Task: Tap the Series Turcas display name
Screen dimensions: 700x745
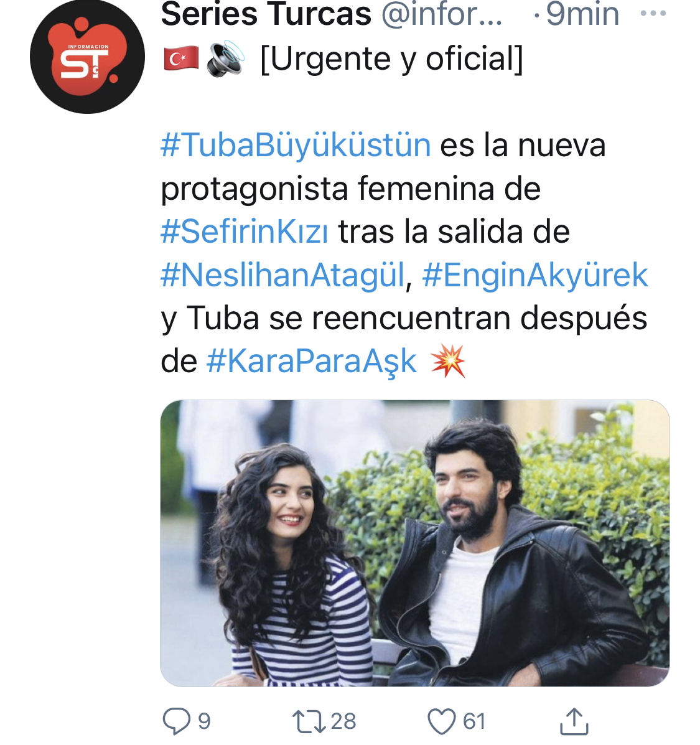Action: [x=266, y=14]
